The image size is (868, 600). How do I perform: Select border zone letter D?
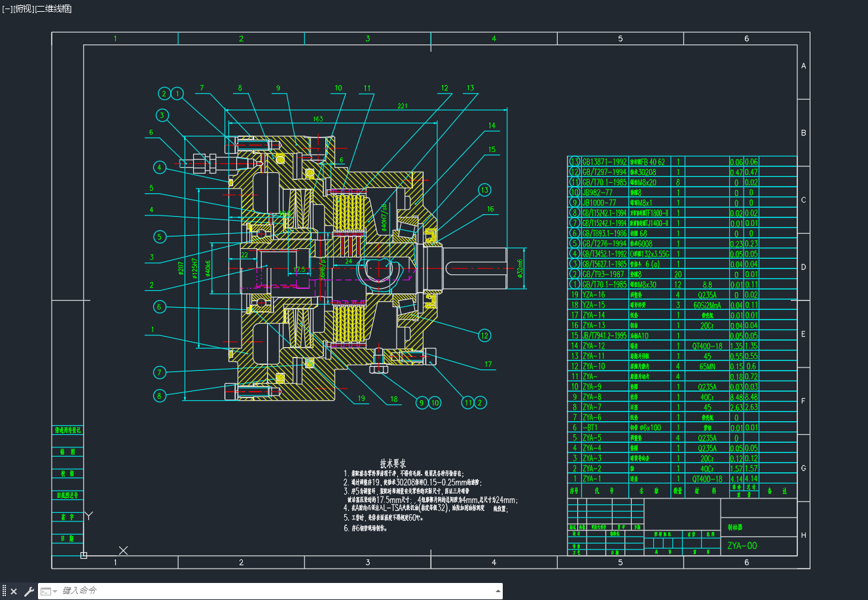coord(804,267)
